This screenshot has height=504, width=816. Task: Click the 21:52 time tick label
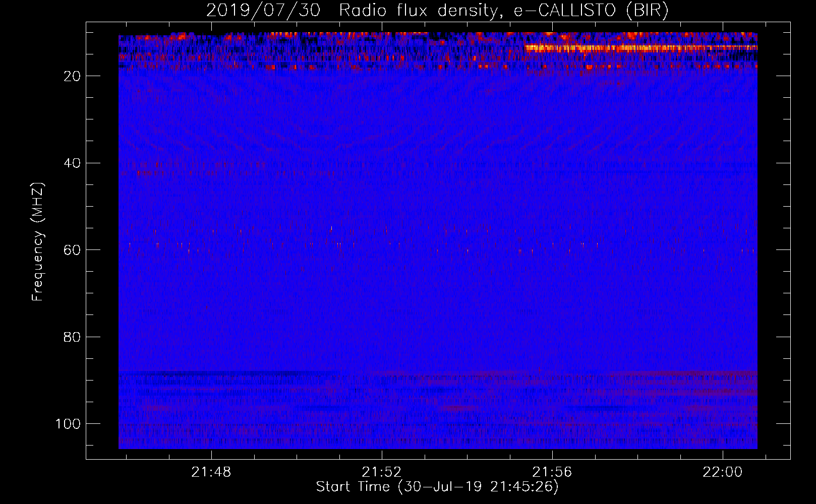[382, 472]
